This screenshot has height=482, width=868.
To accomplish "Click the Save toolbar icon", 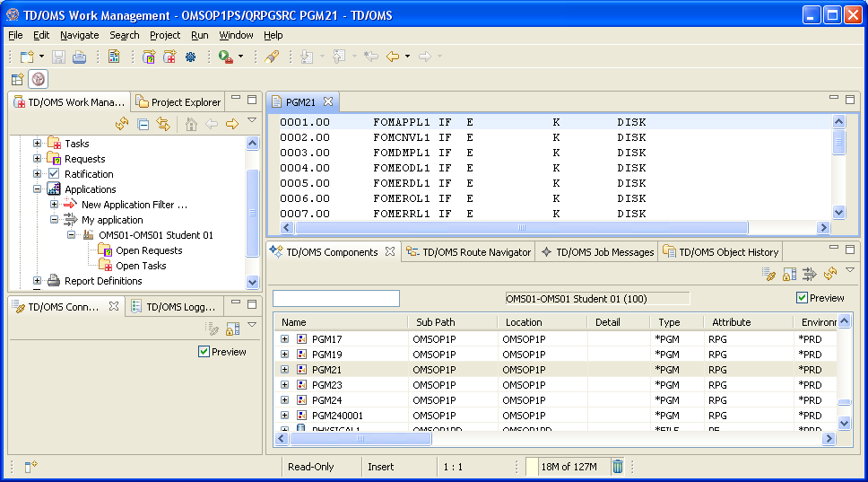I will tap(58, 57).
